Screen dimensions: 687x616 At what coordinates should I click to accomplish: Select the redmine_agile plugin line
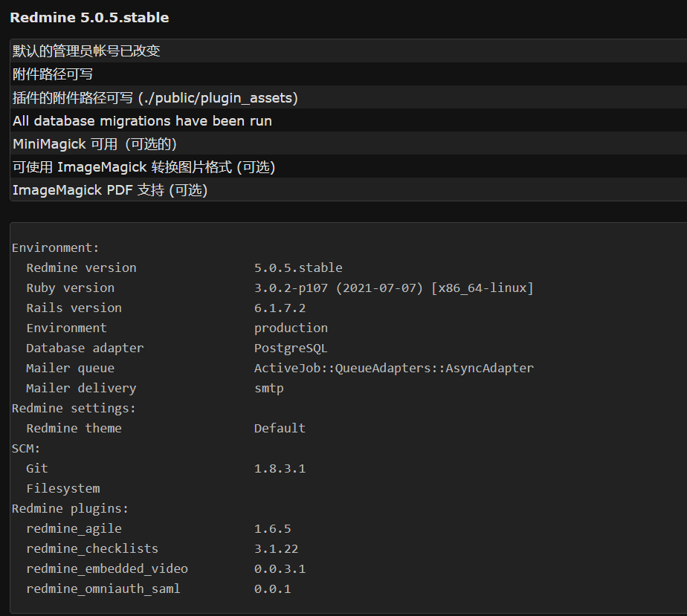point(158,528)
